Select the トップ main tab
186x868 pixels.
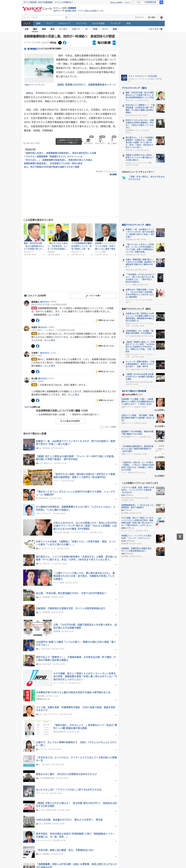pos(27,24)
